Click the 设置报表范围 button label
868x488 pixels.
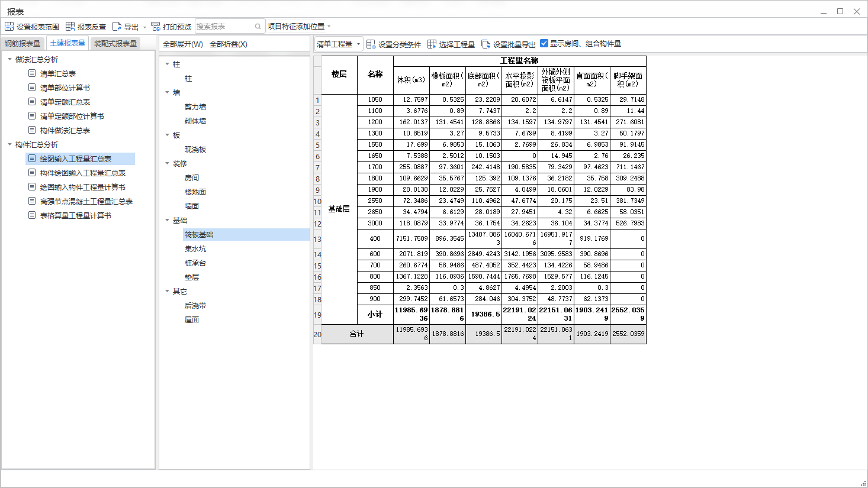click(x=38, y=27)
